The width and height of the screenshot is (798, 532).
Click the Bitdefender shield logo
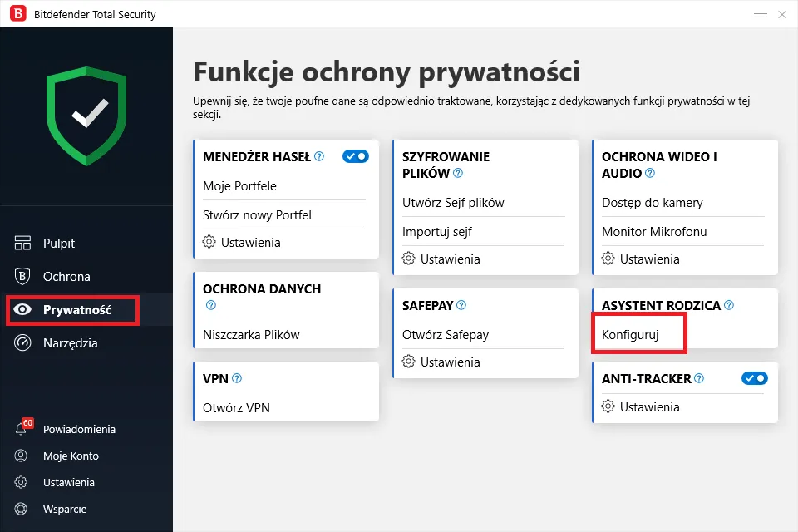(x=86, y=114)
